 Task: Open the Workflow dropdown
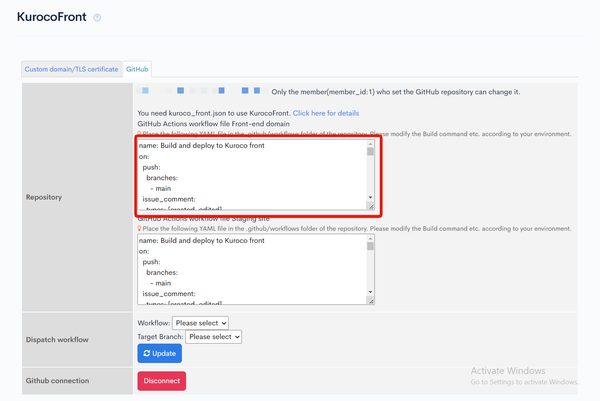click(200, 323)
